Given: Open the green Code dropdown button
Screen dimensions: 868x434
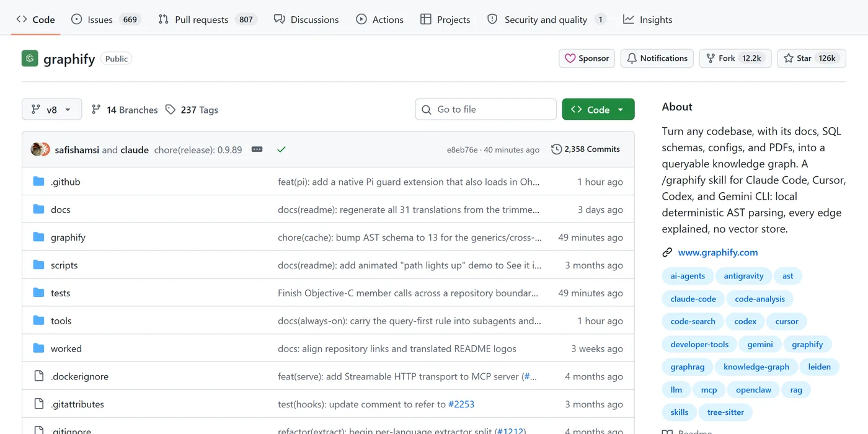Looking at the screenshot, I should click(x=598, y=110).
